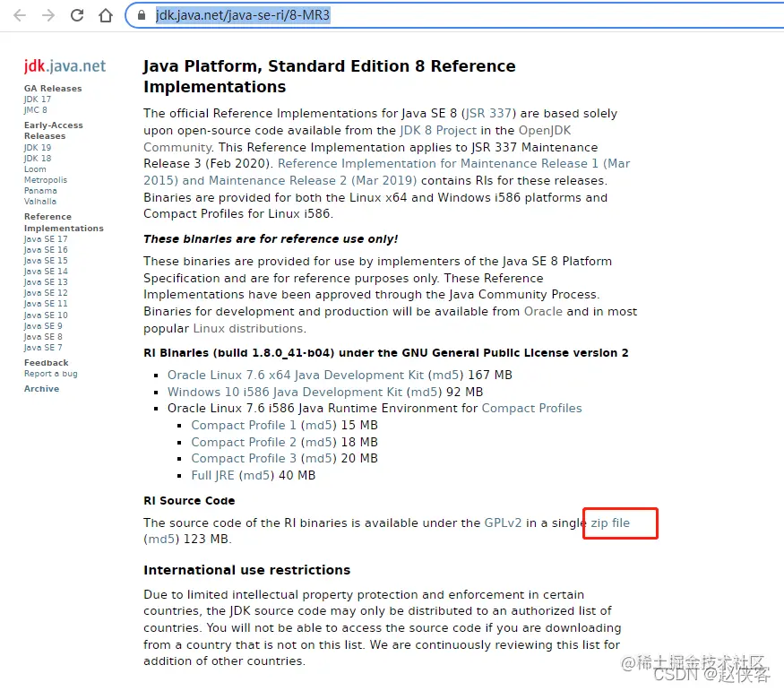Open Java SE 8 reference implementation
Screen dimensions: 784x691
(43, 336)
